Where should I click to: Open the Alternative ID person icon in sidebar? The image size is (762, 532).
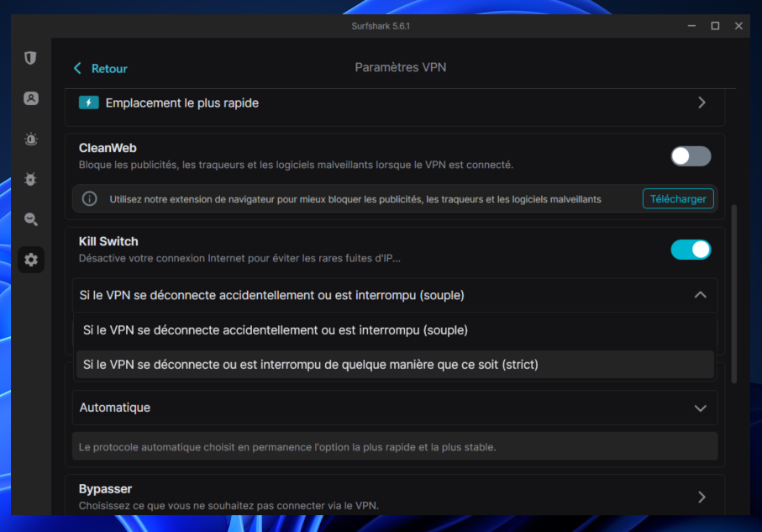click(31, 98)
